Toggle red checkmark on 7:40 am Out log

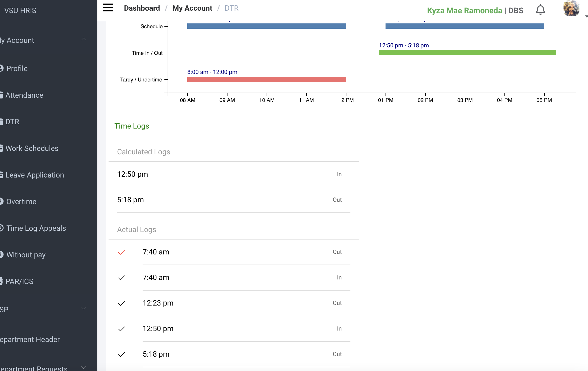click(x=121, y=252)
